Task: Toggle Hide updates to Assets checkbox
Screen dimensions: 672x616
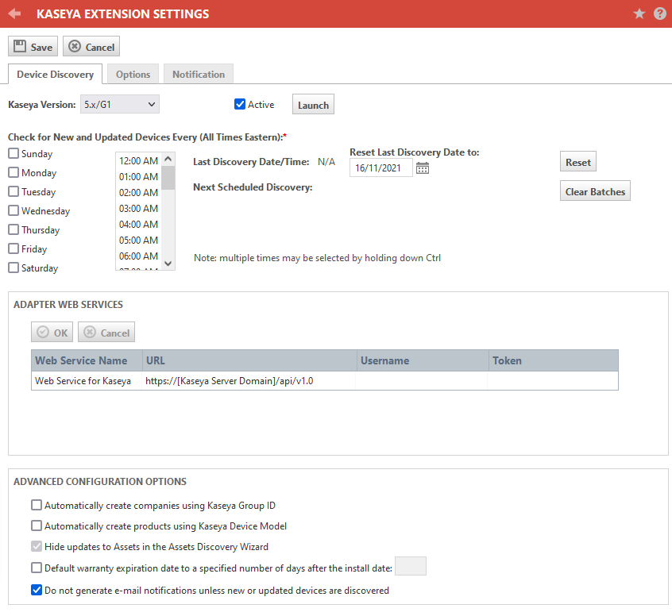Action: click(37, 546)
